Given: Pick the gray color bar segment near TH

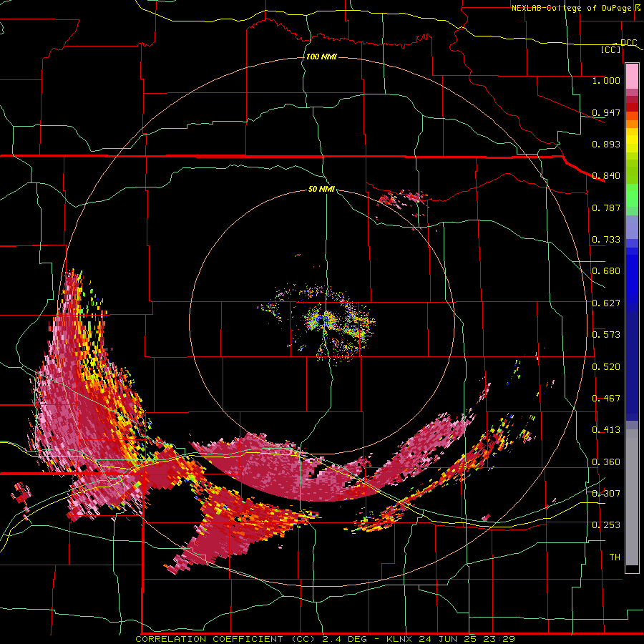Looking at the screenshot, I should coord(632,497).
